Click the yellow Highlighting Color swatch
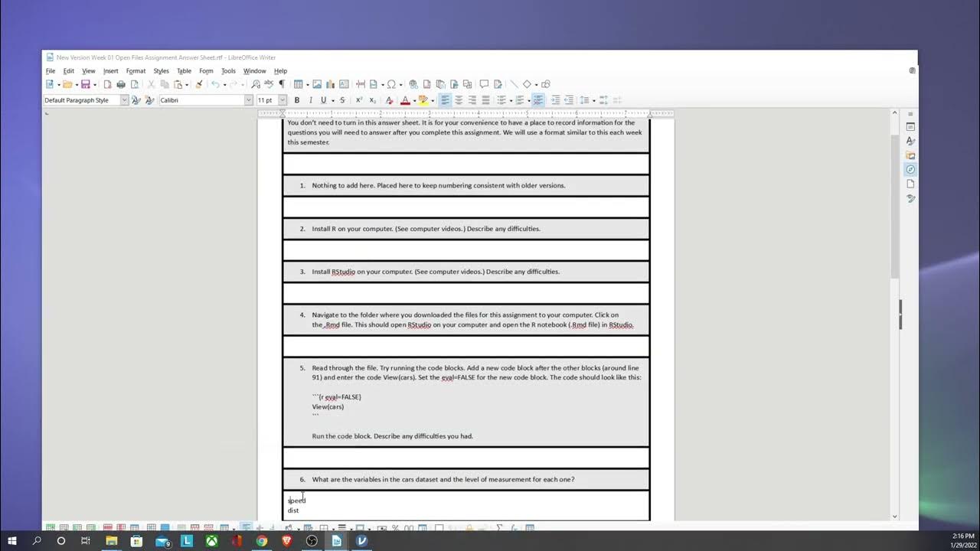 423,100
